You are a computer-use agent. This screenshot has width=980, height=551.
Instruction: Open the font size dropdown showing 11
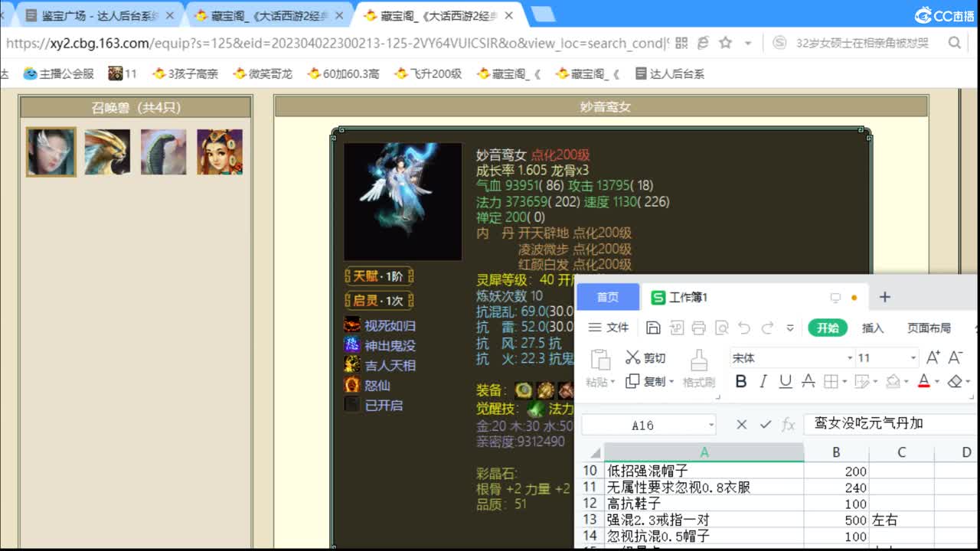[913, 358]
